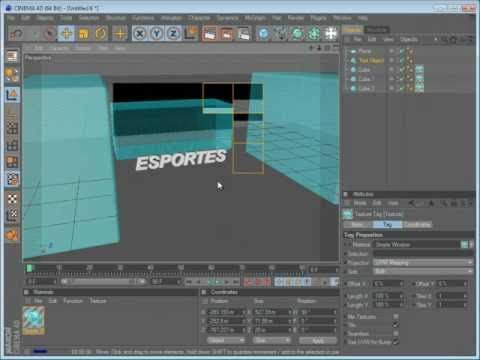
Task: Select Polygons mode in the left palette
Action: tap(12, 162)
